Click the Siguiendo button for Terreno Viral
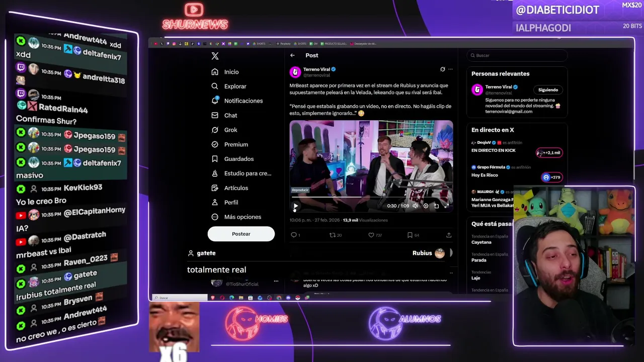Viewport: 644px width, 362px height. click(x=548, y=90)
